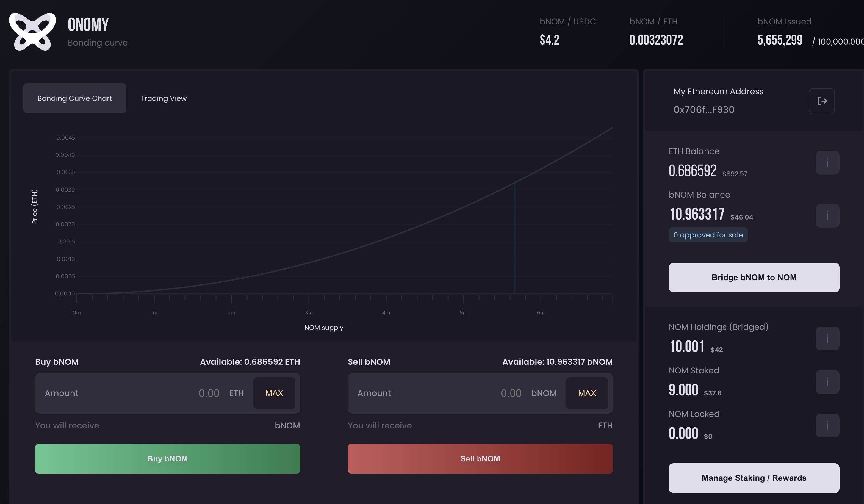This screenshot has height=504, width=864.
Task: Click the '0 approved for sale' badge
Action: click(708, 235)
